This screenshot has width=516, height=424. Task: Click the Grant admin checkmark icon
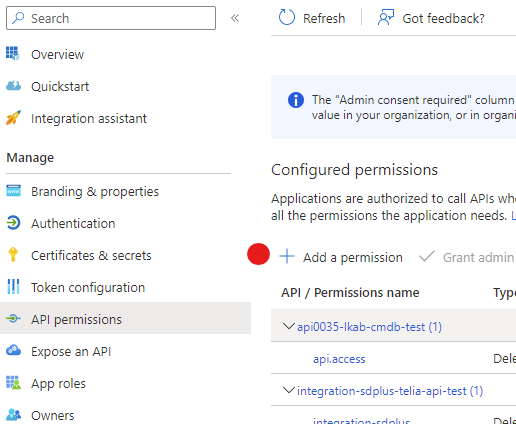427,256
